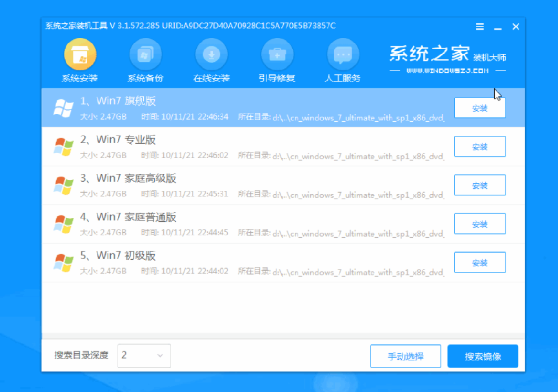Open the 系统安装 section icon
The width and height of the screenshot is (558, 392).
(x=80, y=54)
